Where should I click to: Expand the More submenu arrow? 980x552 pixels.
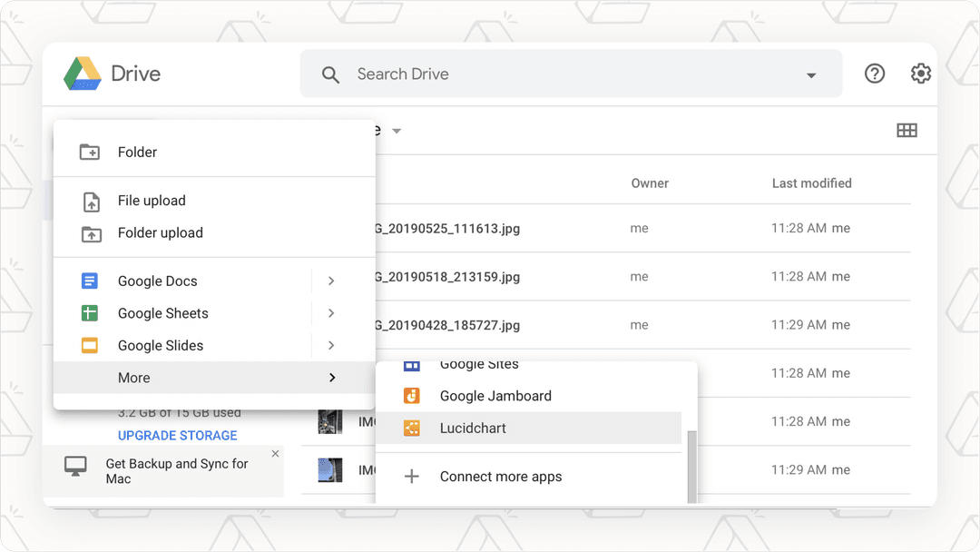point(331,377)
